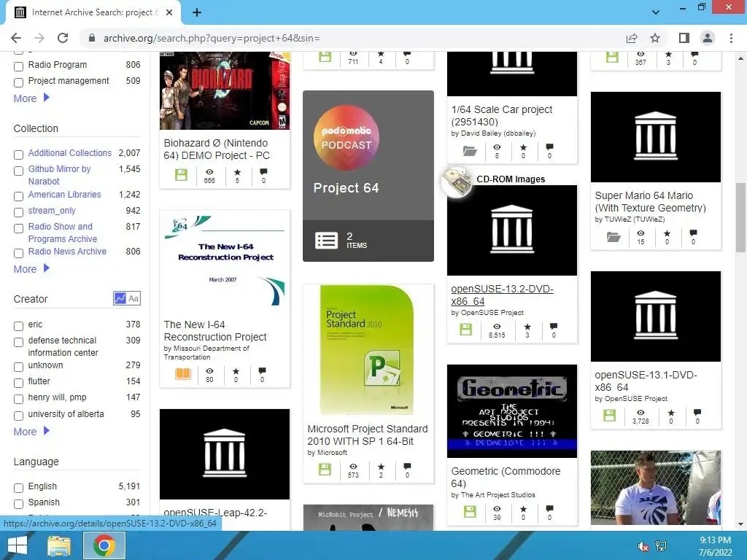The image size is (747, 560).
Task: Check the American Libraries filter
Action: 18,196
